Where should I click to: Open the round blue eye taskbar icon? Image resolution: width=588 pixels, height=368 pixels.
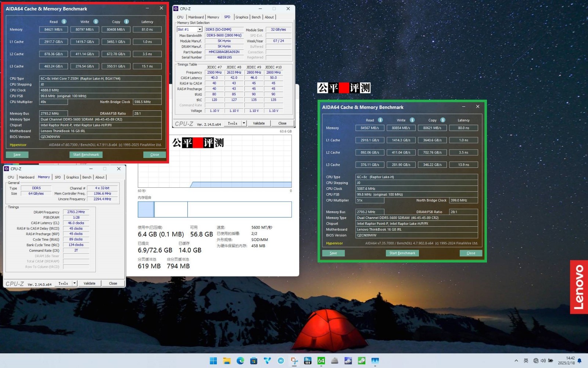click(x=281, y=361)
